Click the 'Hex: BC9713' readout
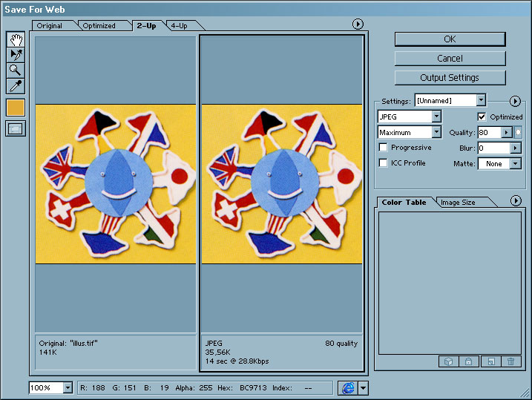The height and width of the screenshot is (400, 532). pyautogui.click(x=242, y=387)
